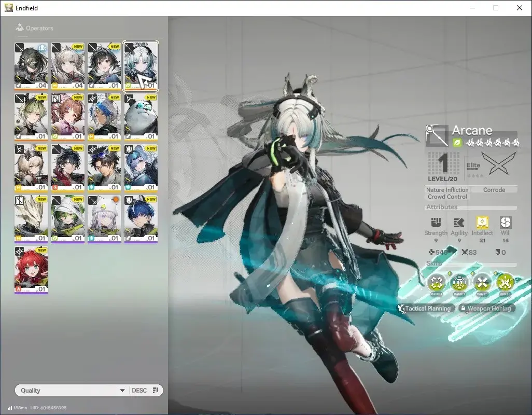Image resolution: width=532 pixels, height=415 pixels.
Task: Click the green Nature element leaf icon
Action: (457, 143)
